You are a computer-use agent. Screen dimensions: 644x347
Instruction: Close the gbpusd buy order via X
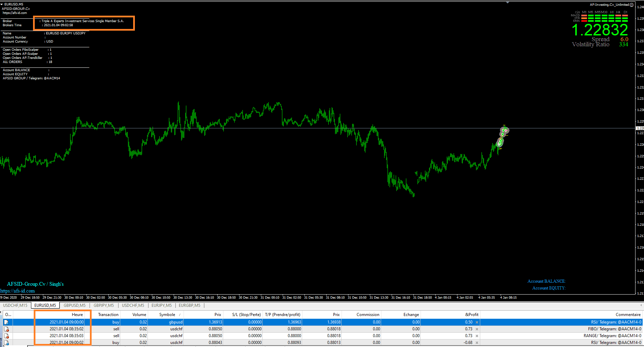click(477, 322)
